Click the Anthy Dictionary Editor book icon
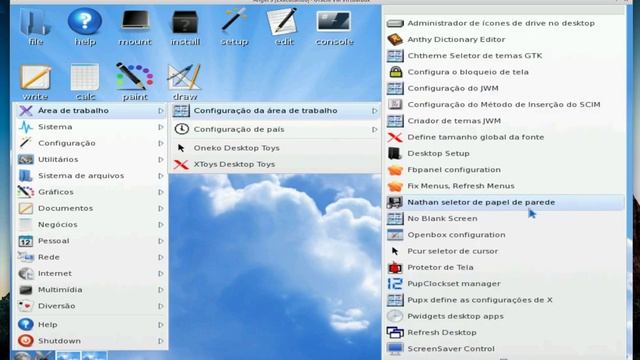 pyautogui.click(x=395, y=39)
